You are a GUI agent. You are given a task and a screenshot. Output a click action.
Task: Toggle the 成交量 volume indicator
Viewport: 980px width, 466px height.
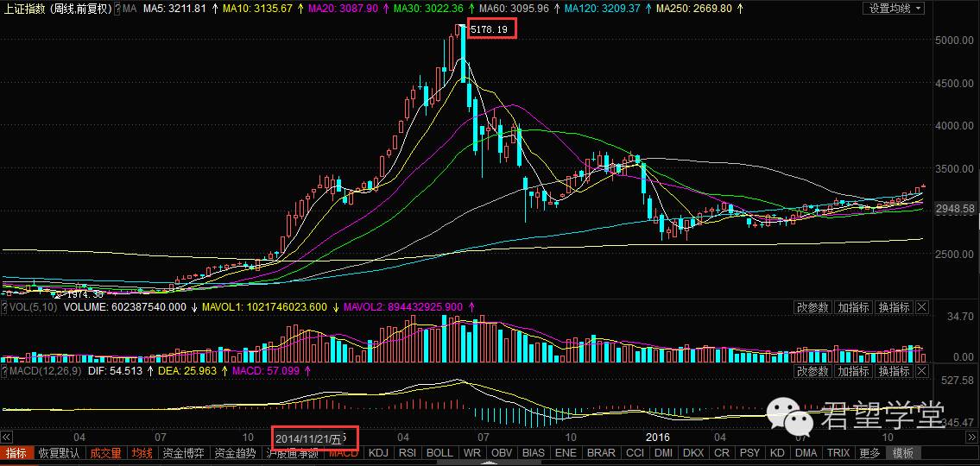click(x=106, y=453)
